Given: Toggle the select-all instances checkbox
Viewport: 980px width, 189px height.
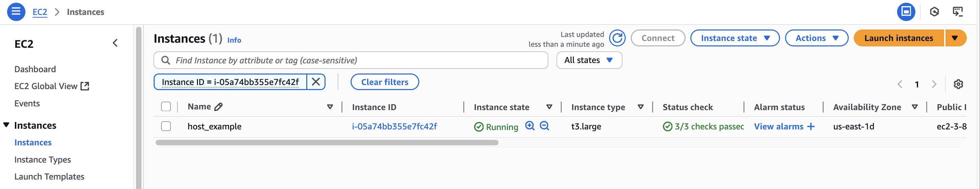Looking at the screenshot, I should click(166, 107).
